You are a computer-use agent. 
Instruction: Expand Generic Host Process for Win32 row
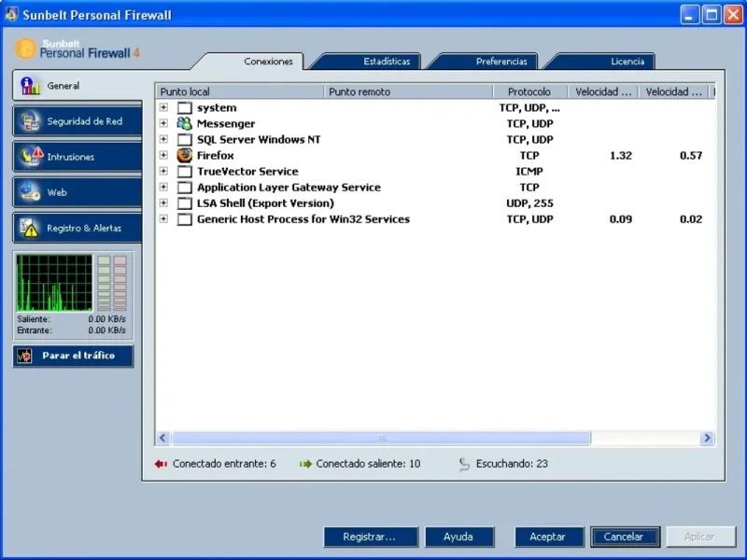pos(163,219)
